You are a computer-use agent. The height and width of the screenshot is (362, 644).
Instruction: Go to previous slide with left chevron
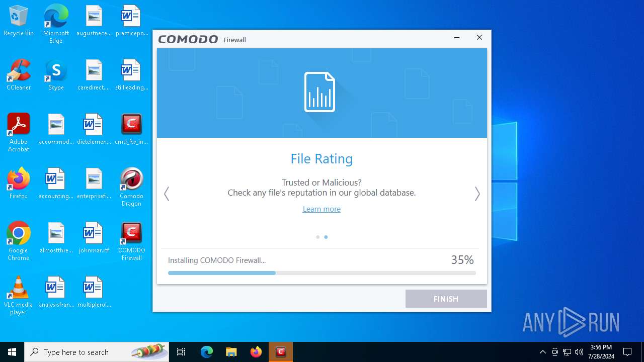point(167,194)
